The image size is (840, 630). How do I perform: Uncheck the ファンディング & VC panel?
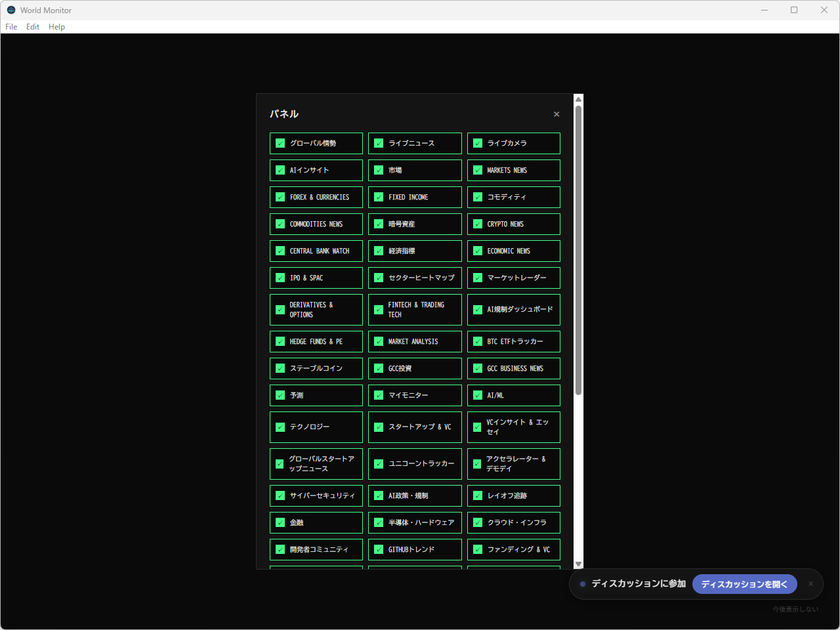478,549
